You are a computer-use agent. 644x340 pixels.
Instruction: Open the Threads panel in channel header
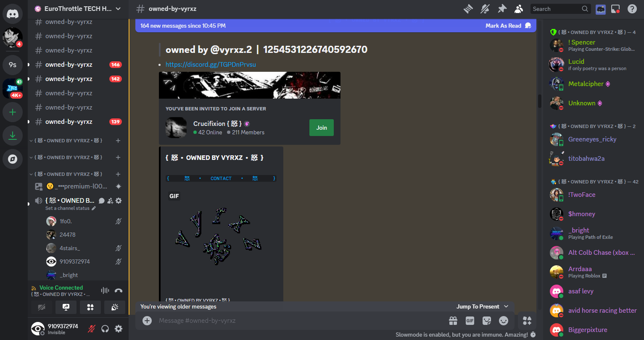(468, 9)
